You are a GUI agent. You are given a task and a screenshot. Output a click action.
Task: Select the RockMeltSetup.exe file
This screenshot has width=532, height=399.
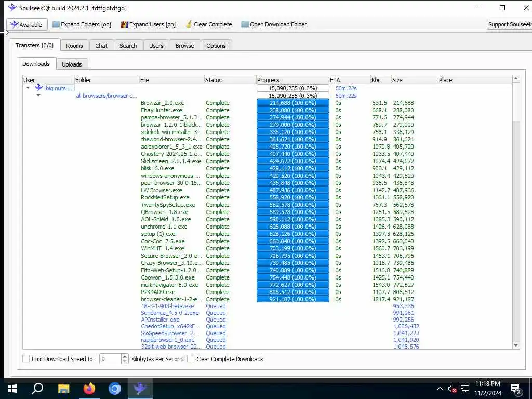click(x=165, y=197)
